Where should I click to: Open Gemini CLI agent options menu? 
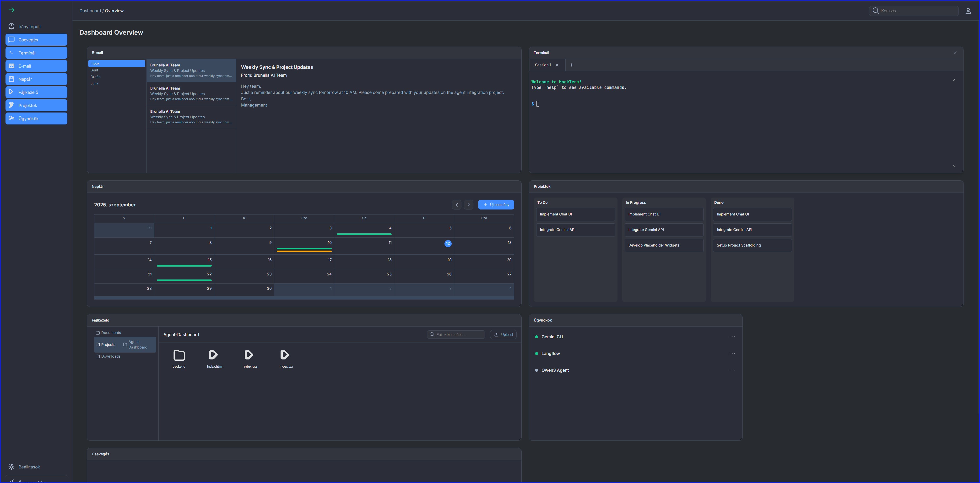(732, 337)
